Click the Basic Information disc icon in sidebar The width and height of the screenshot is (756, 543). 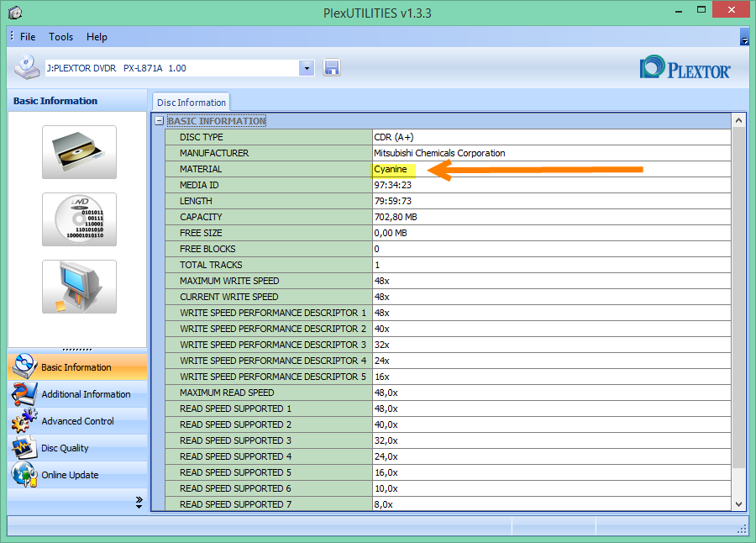pyautogui.click(x=24, y=366)
